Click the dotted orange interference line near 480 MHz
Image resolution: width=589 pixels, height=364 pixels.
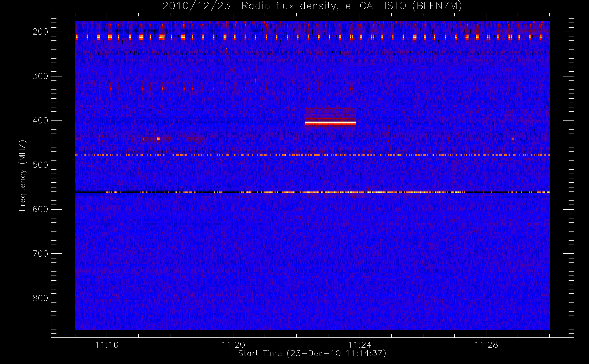[312, 155]
